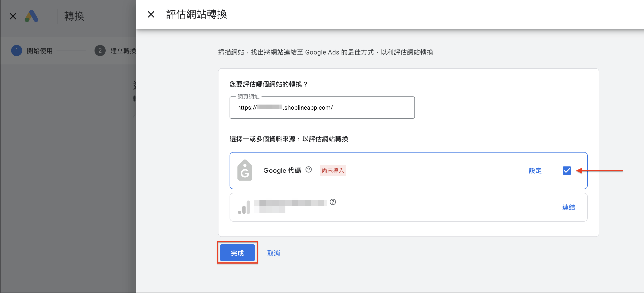Viewport: 644px width, 293px height.
Task: Uncheck the Google 代碼 checkbox
Action: pos(567,170)
